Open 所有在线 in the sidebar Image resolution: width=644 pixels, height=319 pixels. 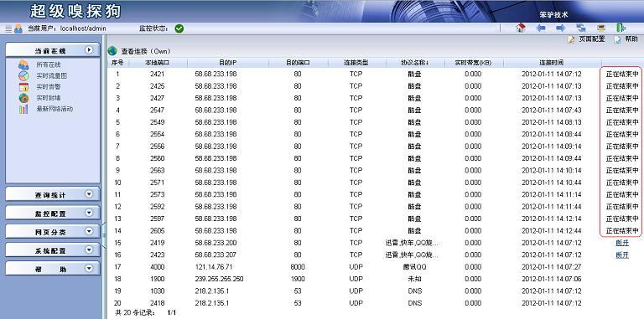[x=49, y=64]
